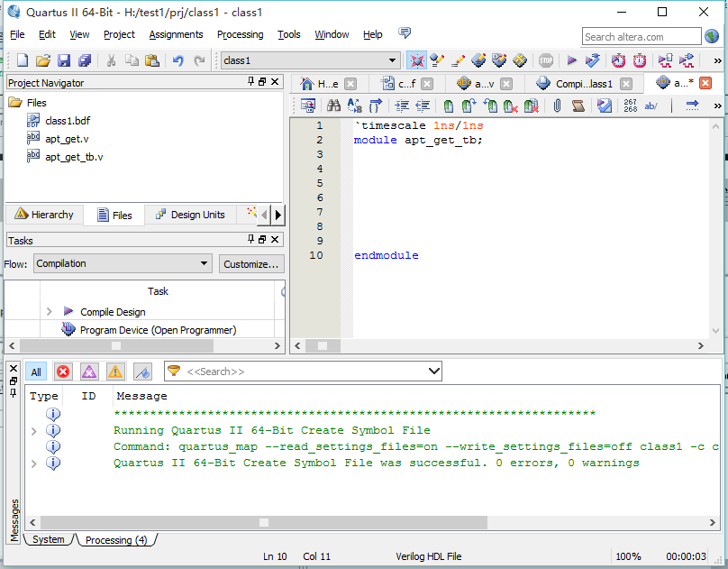Expand the 'was successful' message row
Screen dimensions: 728x569
point(34,463)
